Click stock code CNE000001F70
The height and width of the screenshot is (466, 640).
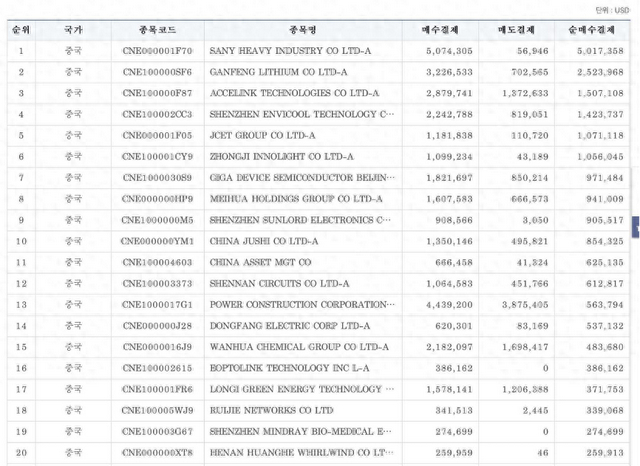pos(158,51)
